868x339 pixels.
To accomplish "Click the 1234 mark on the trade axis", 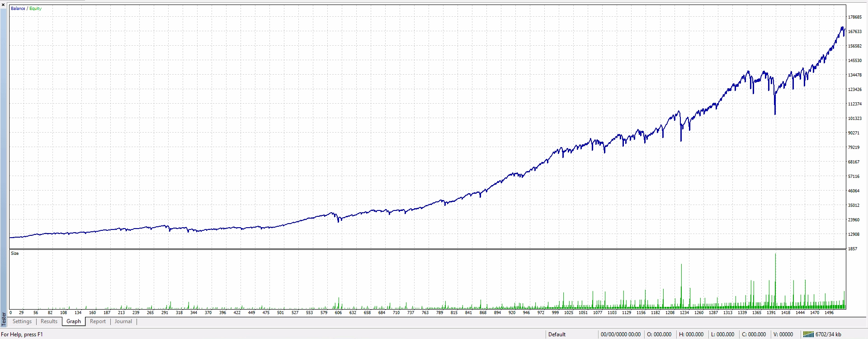I will coord(684,313).
